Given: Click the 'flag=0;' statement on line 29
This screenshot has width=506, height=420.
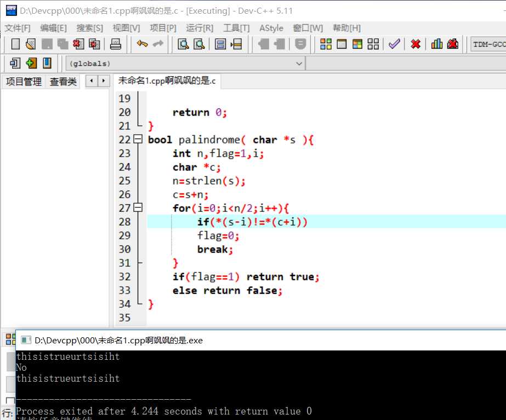Looking at the screenshot, I should point(218,235).
